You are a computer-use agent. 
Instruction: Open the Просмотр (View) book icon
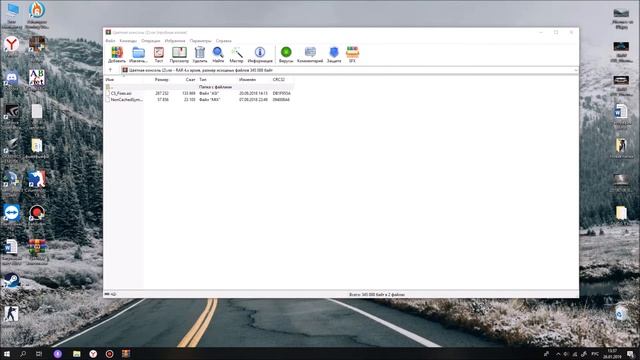[179, 54]
